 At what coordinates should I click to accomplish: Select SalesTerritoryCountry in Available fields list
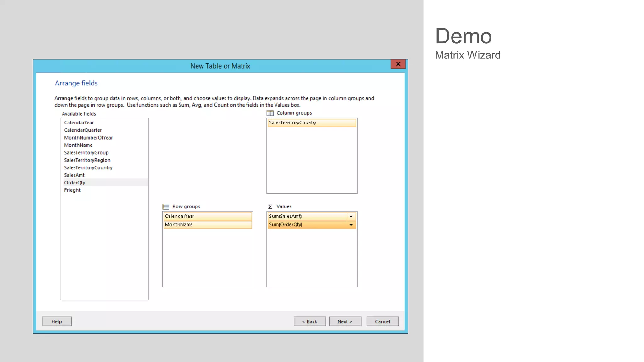pos(105,168)
